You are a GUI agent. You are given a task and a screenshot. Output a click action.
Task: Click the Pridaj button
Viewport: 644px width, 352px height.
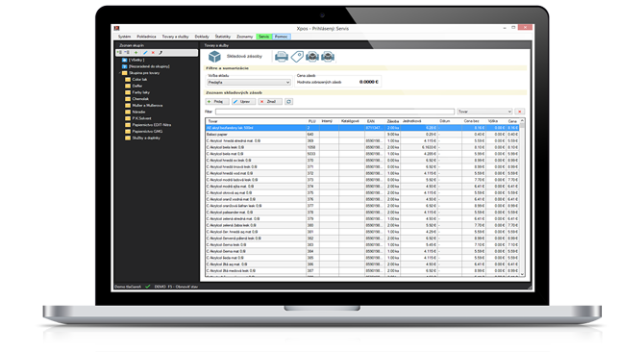click(217, 101)
